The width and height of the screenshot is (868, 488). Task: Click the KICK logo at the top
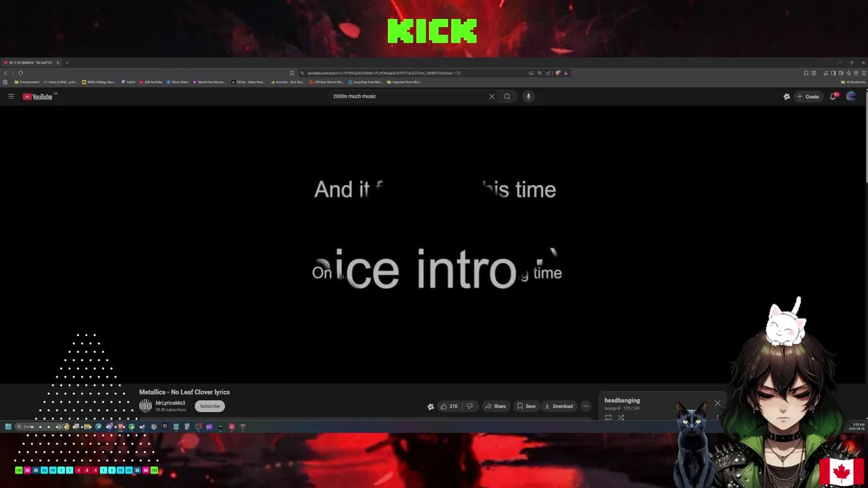click(432, 31)
